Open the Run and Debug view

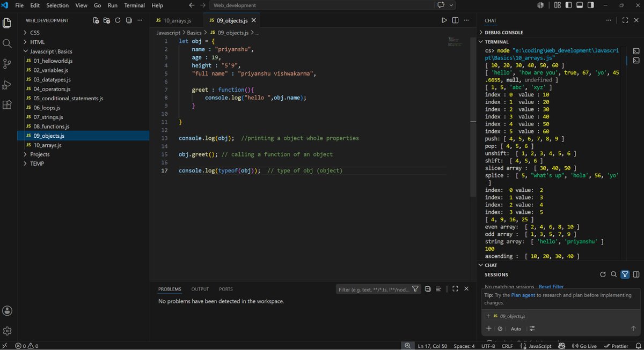click(7, 85)
